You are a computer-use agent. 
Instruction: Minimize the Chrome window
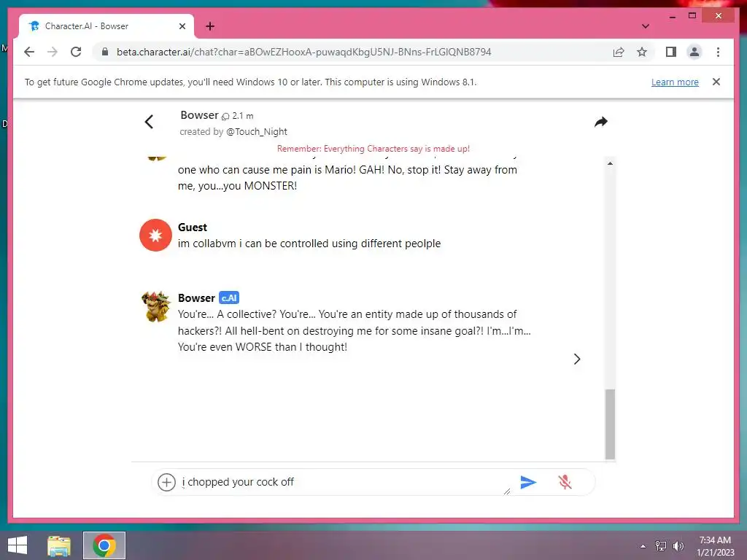[672, 16]
